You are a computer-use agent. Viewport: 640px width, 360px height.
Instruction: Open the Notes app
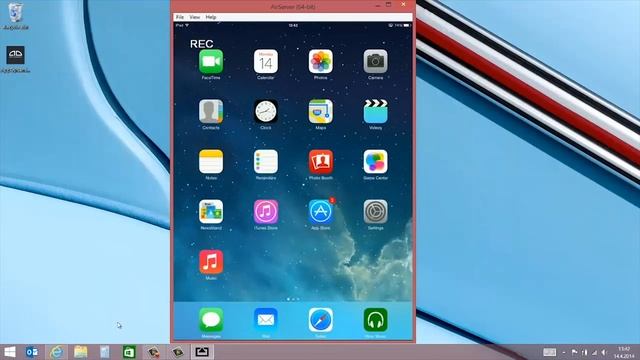pos(211,162)
